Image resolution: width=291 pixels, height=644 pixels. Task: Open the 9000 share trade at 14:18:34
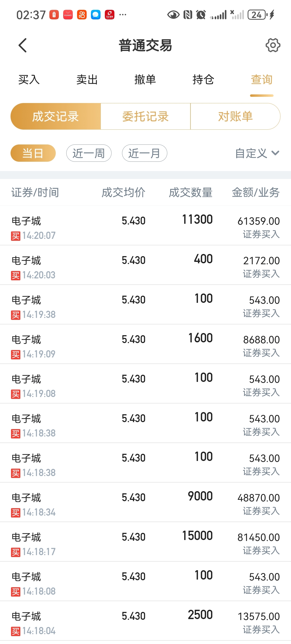tap(145, 502)
